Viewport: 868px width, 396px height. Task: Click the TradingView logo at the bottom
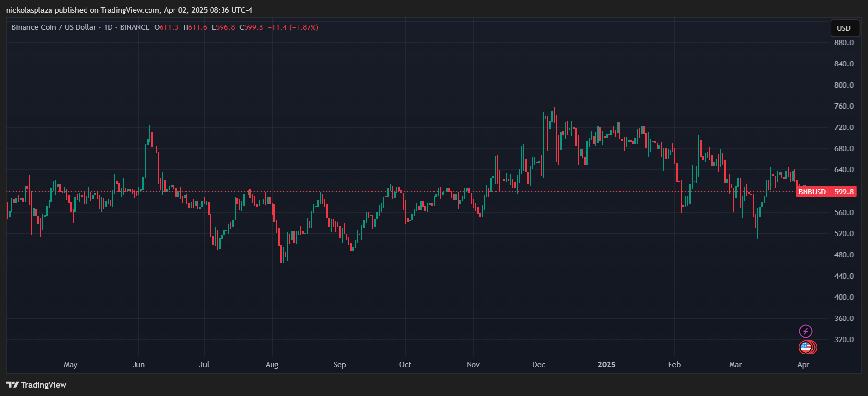(36, 385)
